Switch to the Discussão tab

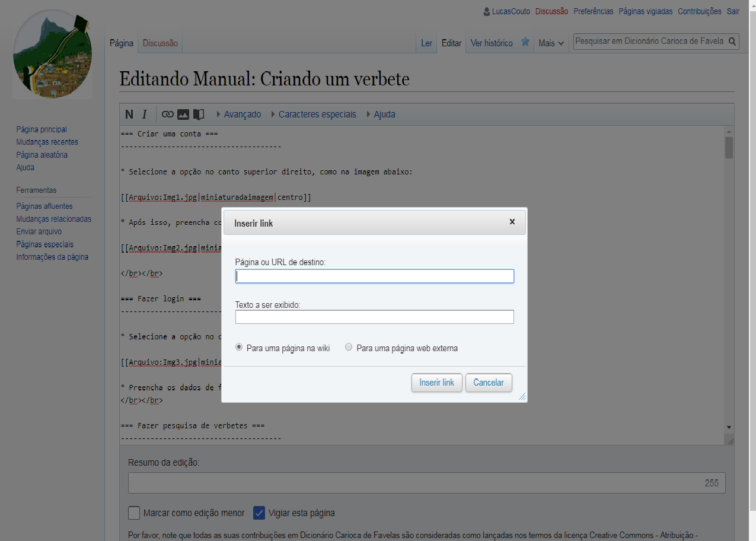[x=160, y=43]
